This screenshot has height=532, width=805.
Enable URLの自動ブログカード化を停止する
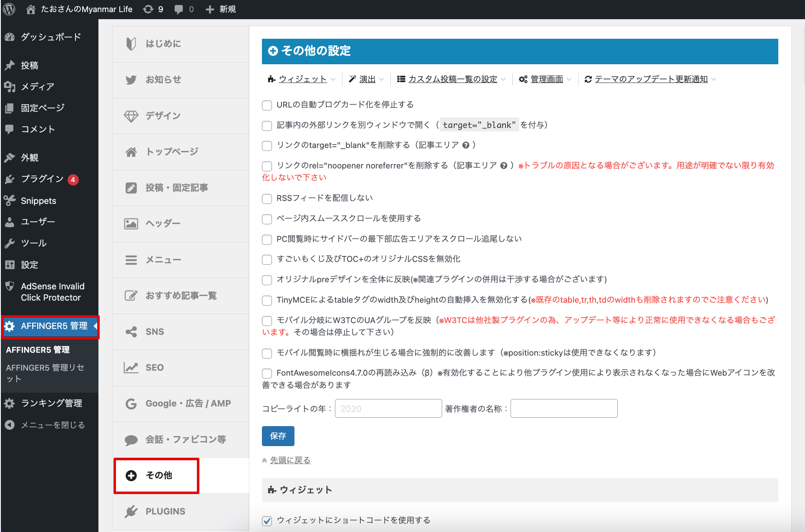[267, 105]
